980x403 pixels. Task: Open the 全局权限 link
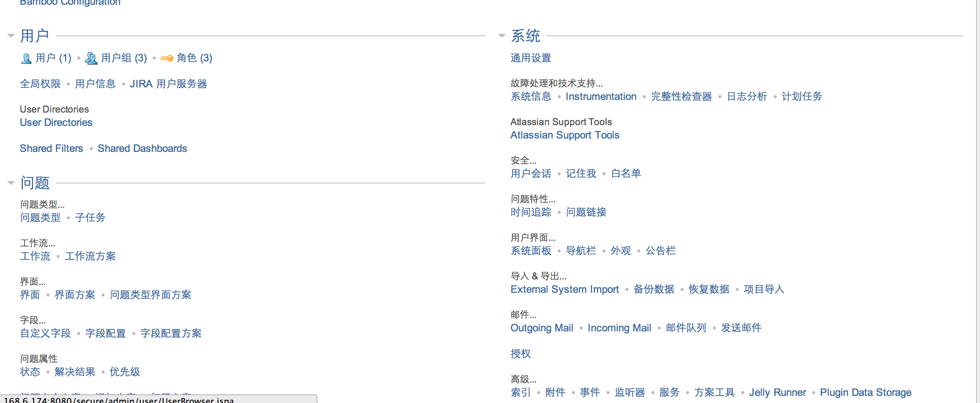40,84
